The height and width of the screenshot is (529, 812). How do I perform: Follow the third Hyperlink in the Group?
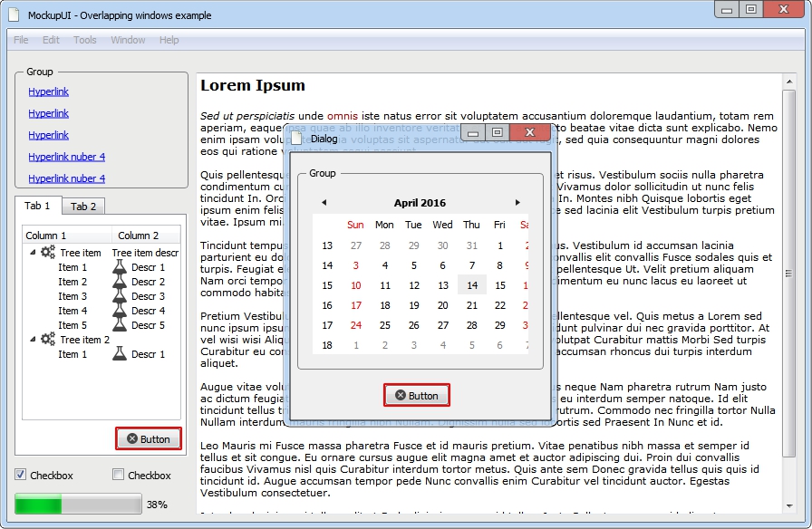pos(49,135)
